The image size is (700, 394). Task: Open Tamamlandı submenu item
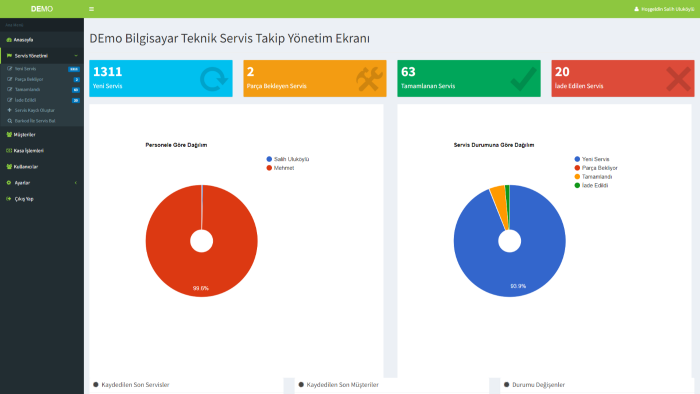[x=27, y=89]
